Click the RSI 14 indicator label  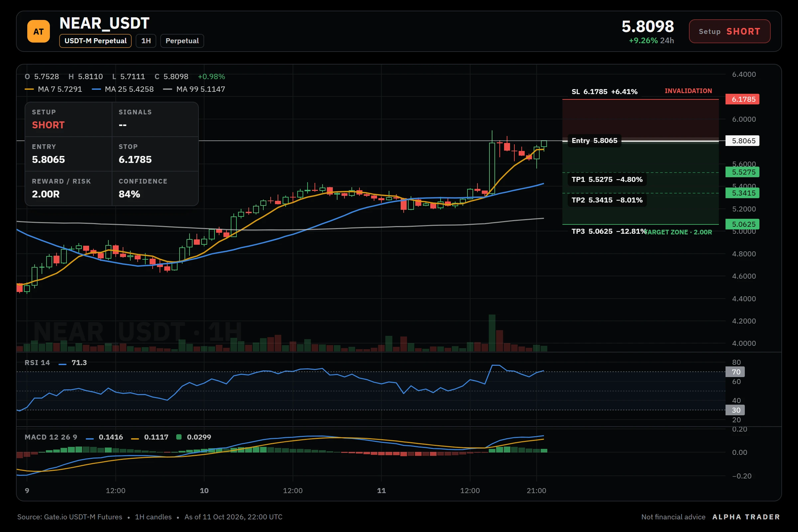(37, 363)
